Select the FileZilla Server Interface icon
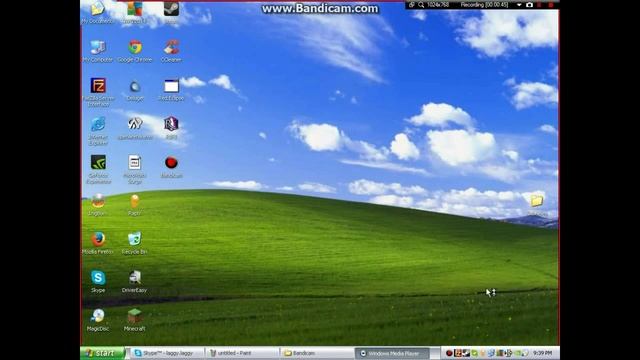 (x=98, y=92)
